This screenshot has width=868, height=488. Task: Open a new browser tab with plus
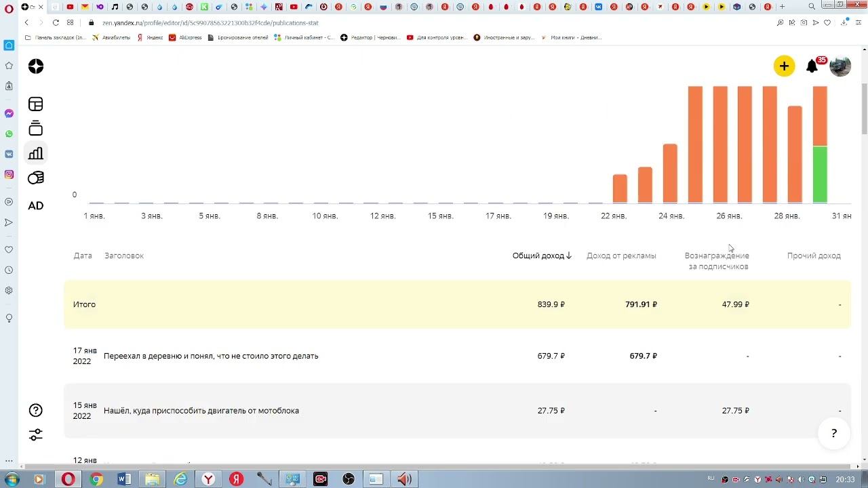coord(782,7)
